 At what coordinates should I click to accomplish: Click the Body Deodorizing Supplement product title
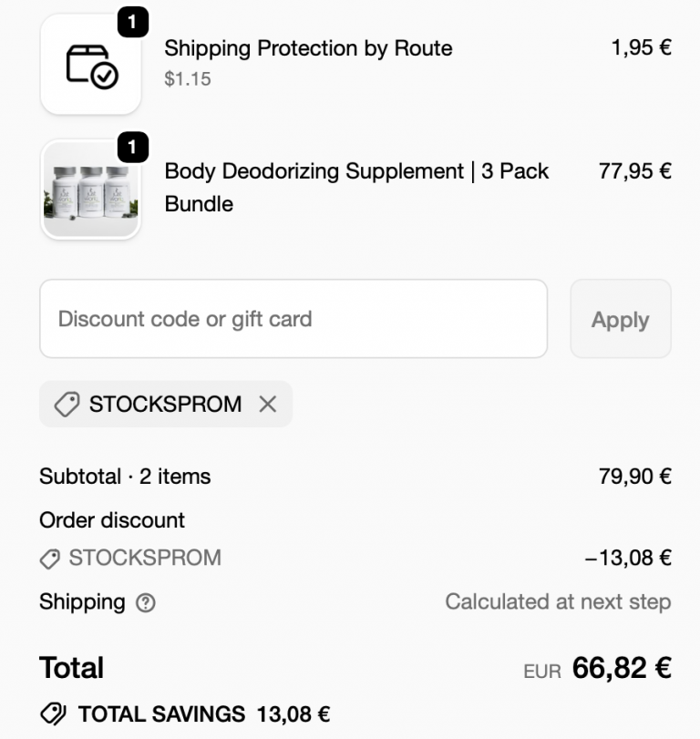click(355, 171)
